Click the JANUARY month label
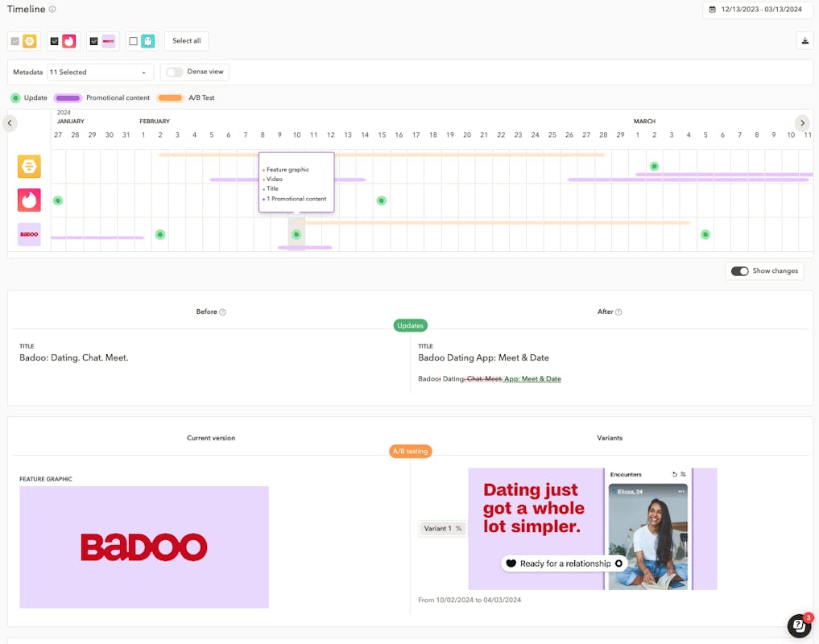The width and height of the screenshot is (819, 644). [x=71, y=122]
